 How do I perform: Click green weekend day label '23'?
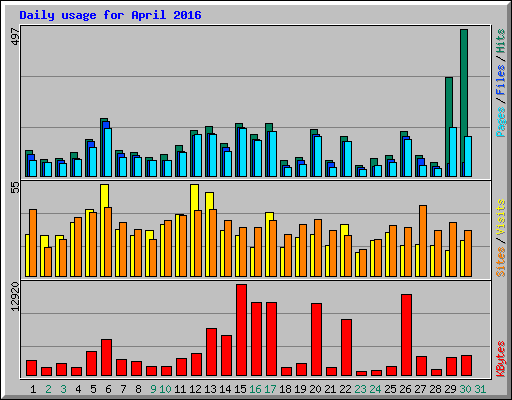(360, 389)
